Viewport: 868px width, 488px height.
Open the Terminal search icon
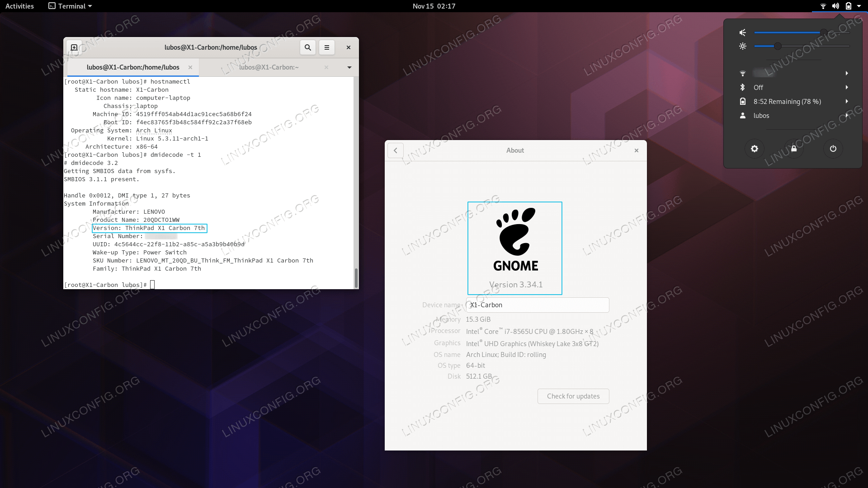pyautogui.click(x=307, y=47)
